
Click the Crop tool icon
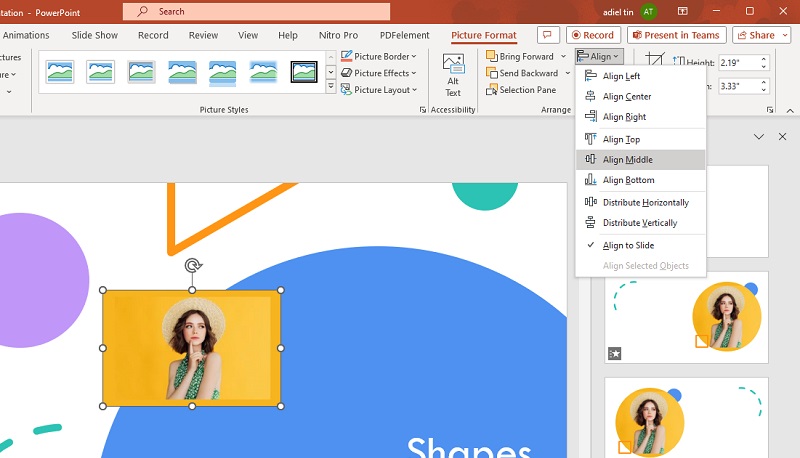pos(655,59)
